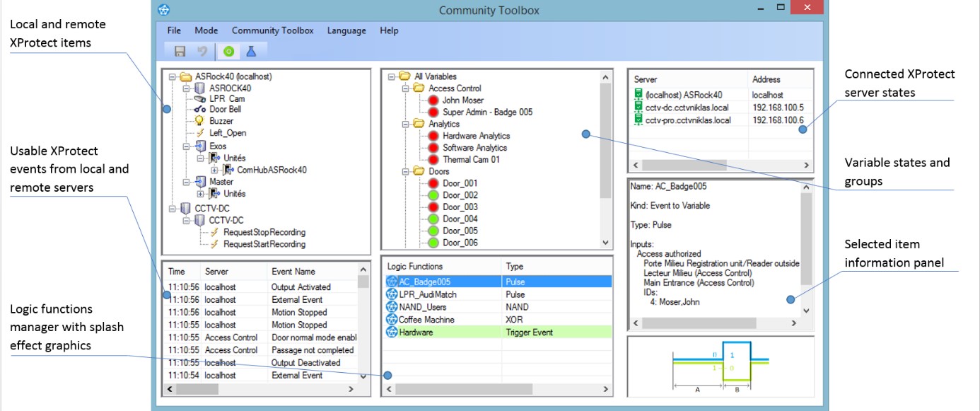Image resolution: width=980 pixels, height=411 pixels.
Task: Open the Mode menu
Action: tap(206, 30)
